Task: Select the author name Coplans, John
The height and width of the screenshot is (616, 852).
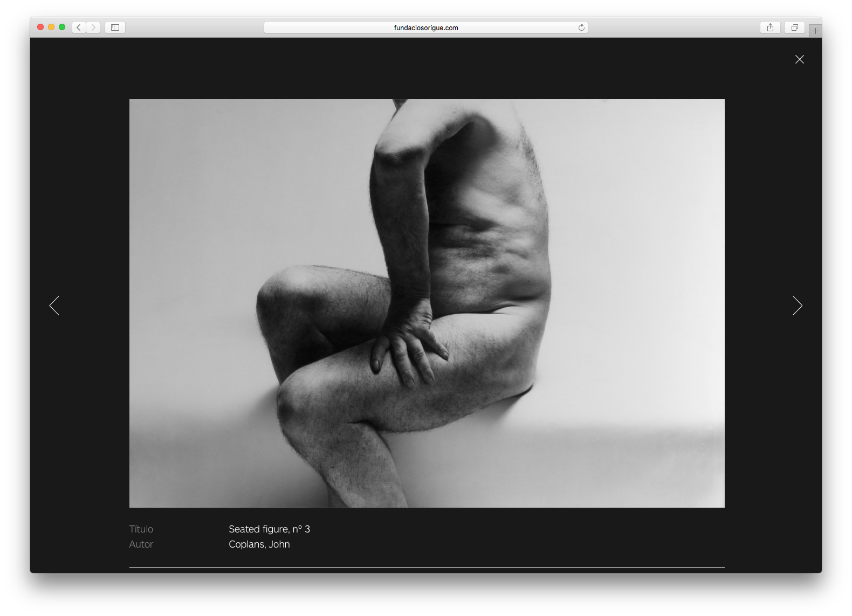Action: (x=259, y=544)
